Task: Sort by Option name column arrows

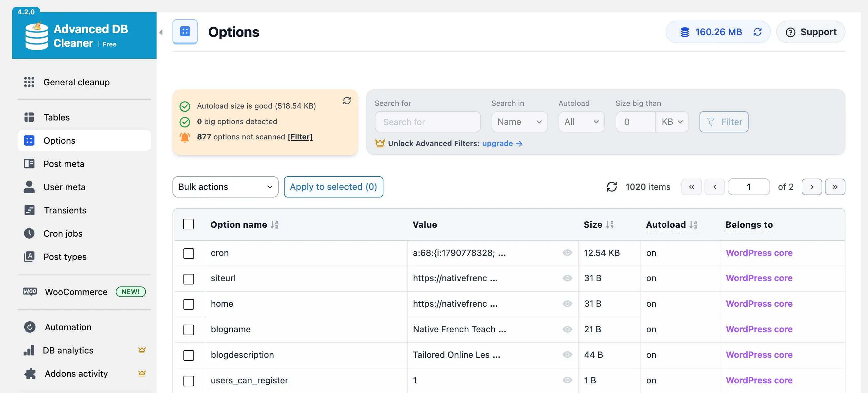Action: coord(275,224)
